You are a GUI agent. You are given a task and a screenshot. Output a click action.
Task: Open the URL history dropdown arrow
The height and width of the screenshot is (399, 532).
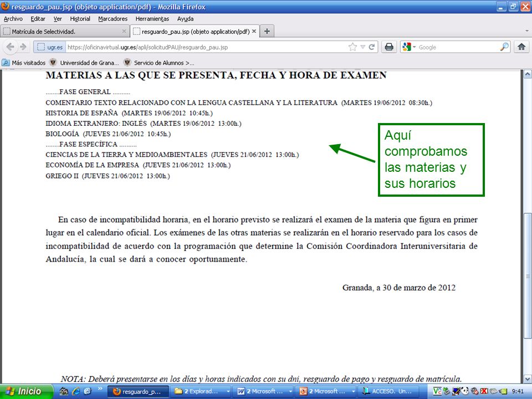[x=362, y=47]
